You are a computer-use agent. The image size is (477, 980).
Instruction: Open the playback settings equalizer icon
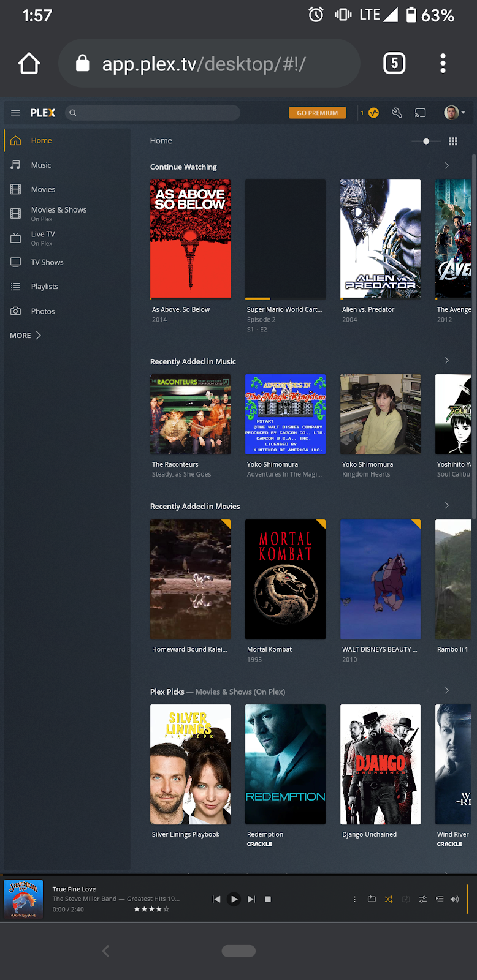pyautogui.click(x=422, y=899)
